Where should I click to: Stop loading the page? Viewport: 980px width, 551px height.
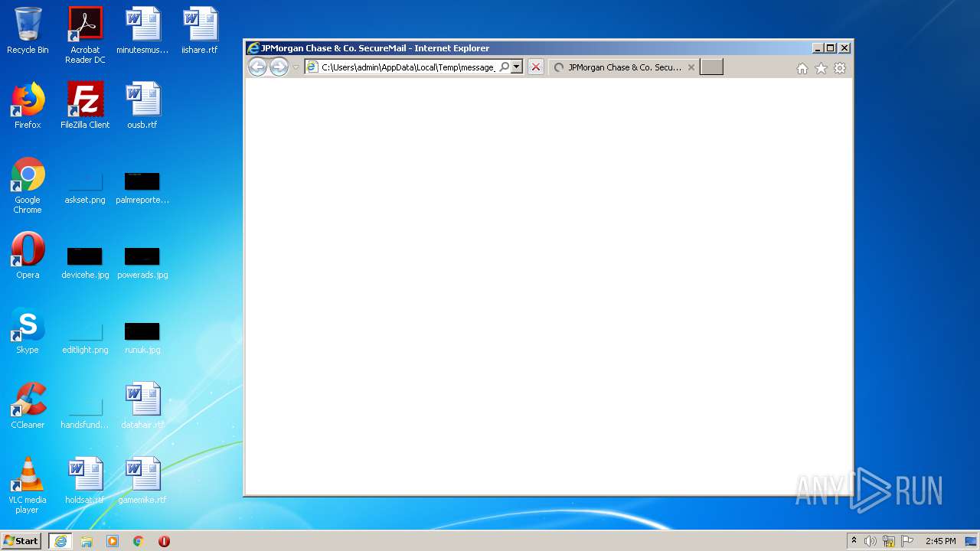pyautogui.click(x=536, y=67)
